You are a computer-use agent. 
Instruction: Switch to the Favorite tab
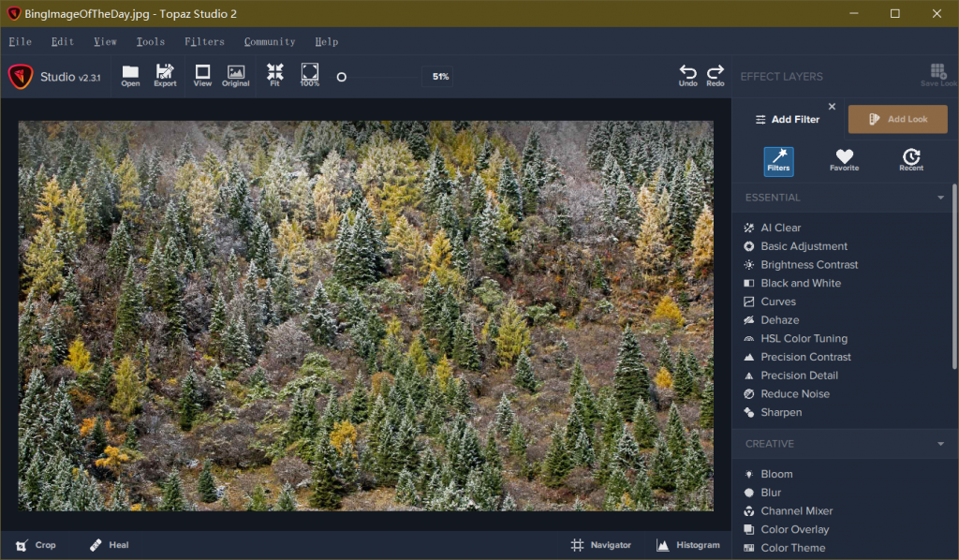[844, 160]
